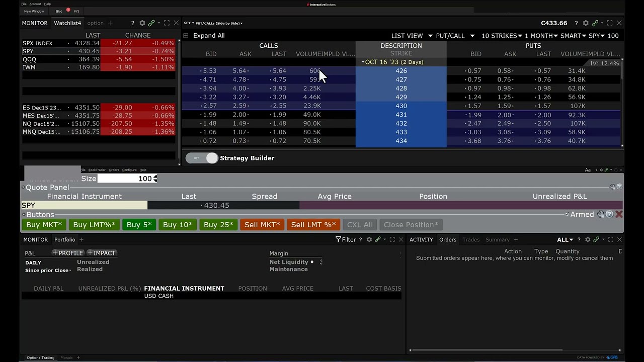This screenshot has width=644, height=362.
Task: Open the 10 STRIKES dropdown
Action: click(502, 36)
